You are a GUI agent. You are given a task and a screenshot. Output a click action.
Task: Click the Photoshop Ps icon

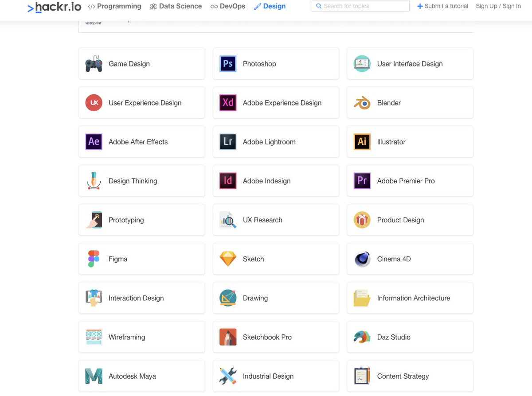click(228, 64)
